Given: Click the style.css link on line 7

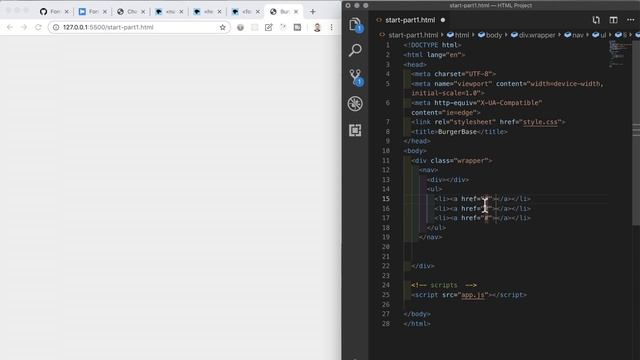Looking at the screenshot, I should (x=540, y=122).
